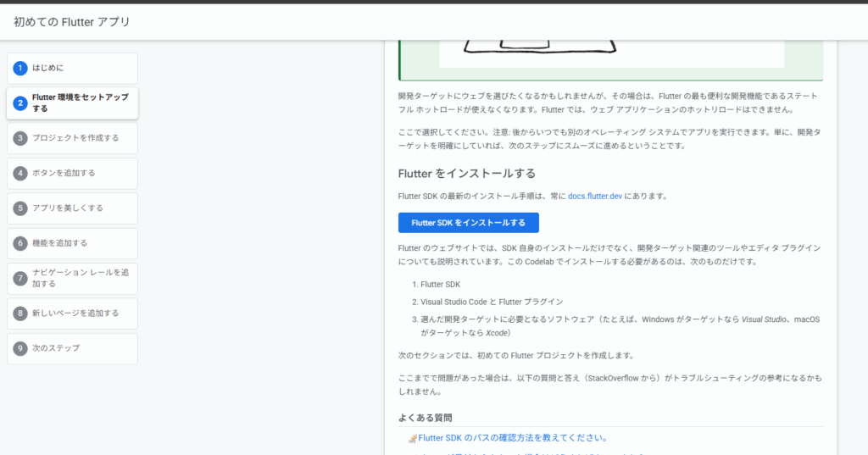Select step 9 次のステップ

(x=72, y=348)
